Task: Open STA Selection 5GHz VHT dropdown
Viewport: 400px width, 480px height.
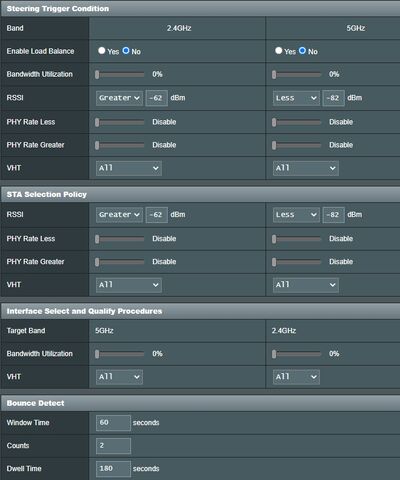Action: (x=306, y=285)
